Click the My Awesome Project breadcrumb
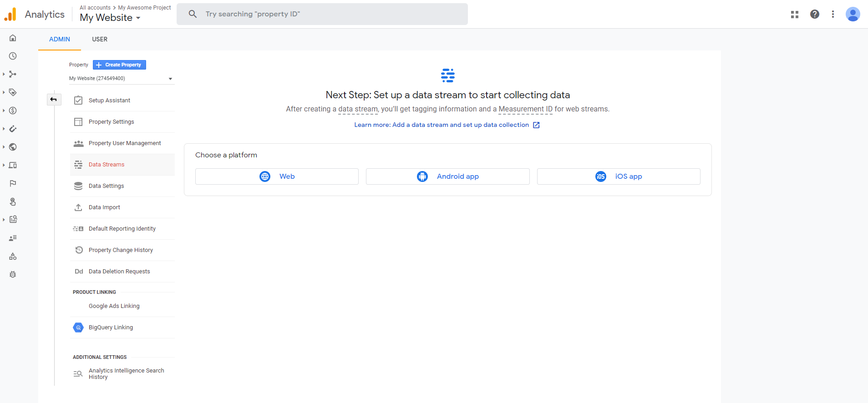The image size is (868, 403). pyautogui.click(x=144, y=8)
